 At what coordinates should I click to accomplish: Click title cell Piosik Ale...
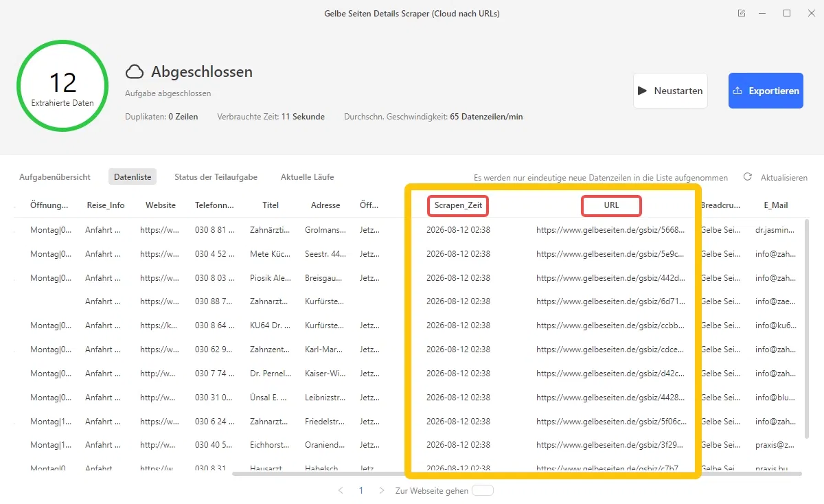tap(270, 278)
